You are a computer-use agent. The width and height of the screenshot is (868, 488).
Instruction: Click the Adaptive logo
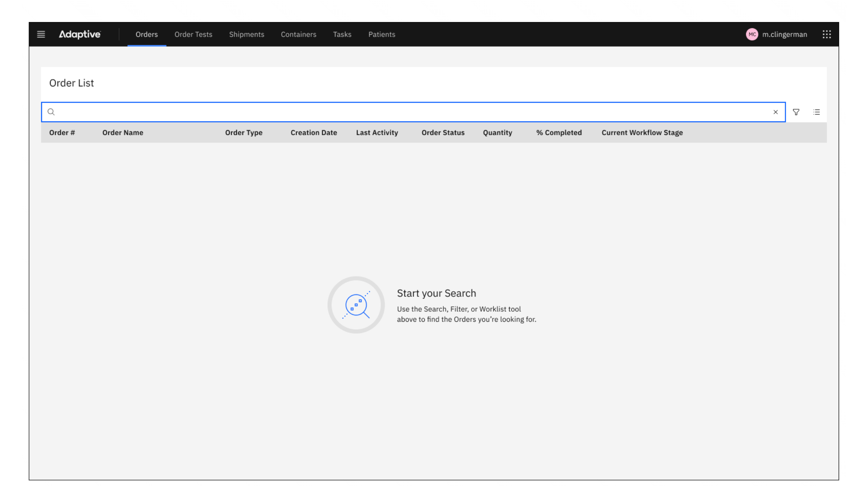tap(80, 34)
